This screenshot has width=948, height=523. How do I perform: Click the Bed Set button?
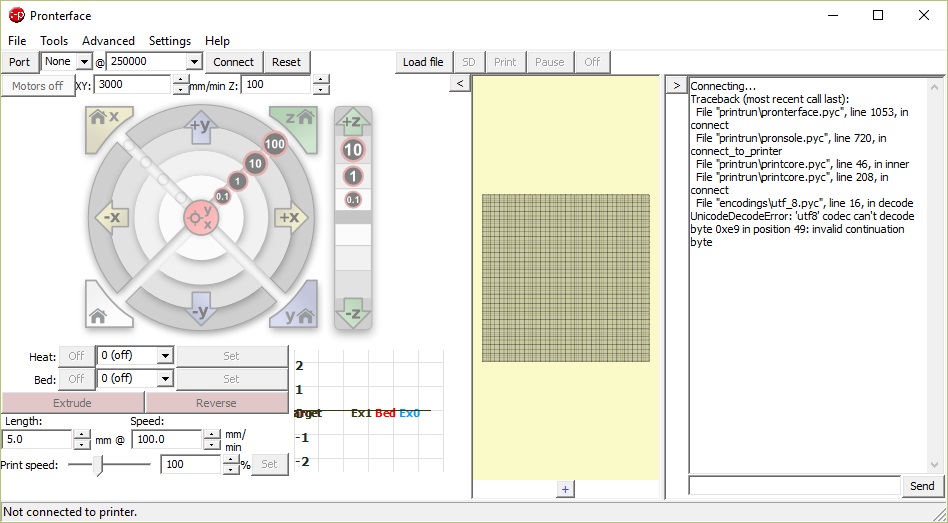(232, 379)
